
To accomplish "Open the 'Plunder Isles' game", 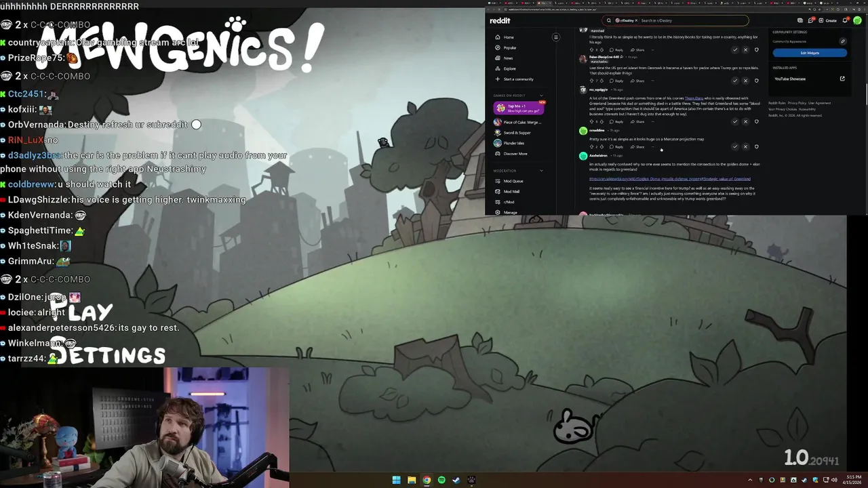I will 513,143.
